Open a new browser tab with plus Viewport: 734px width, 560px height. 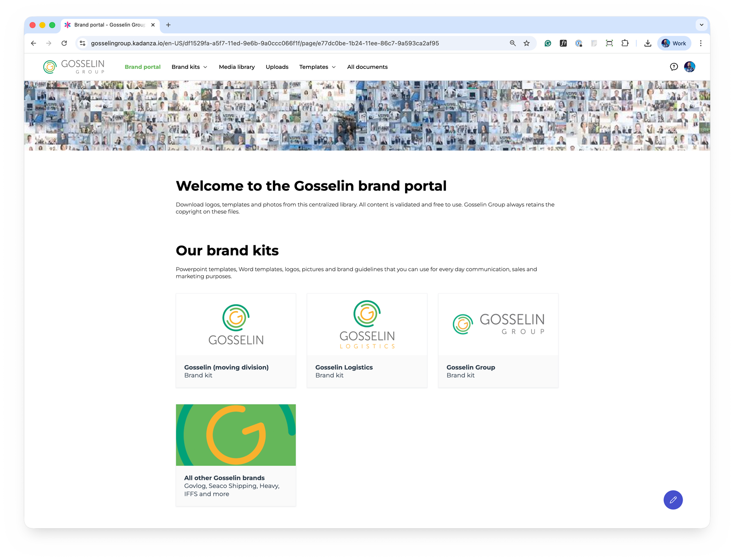tap(168, 25)
